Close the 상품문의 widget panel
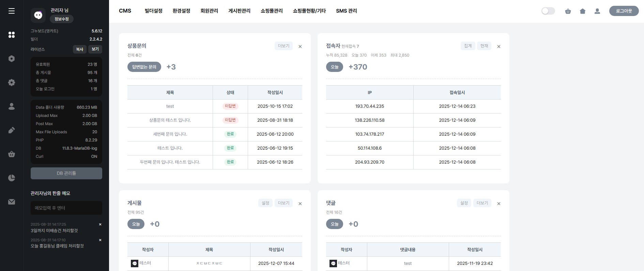644x271 pixels. [300, 47]
